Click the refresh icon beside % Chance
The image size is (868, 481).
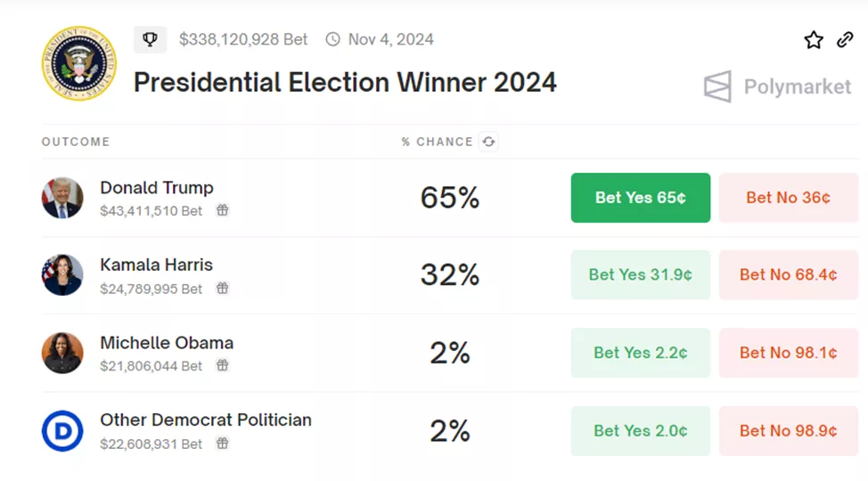coord(488,142)
